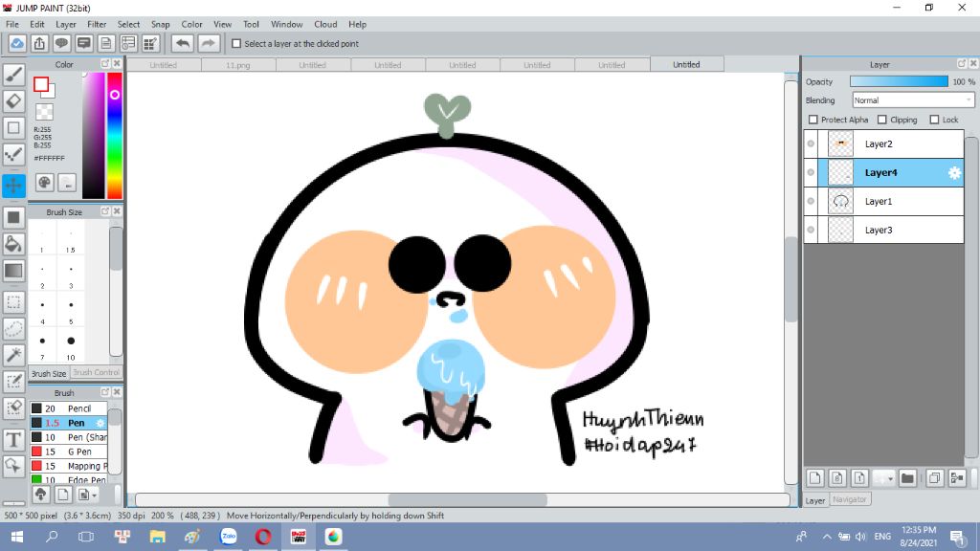Open the Snap menu
This screenshot has width=980, height=551.
[160, 24]
